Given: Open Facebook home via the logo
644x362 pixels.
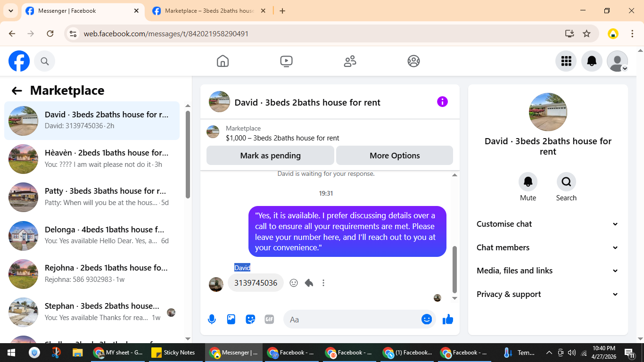Looking at the screenshot, I should (x=19, y=61).
